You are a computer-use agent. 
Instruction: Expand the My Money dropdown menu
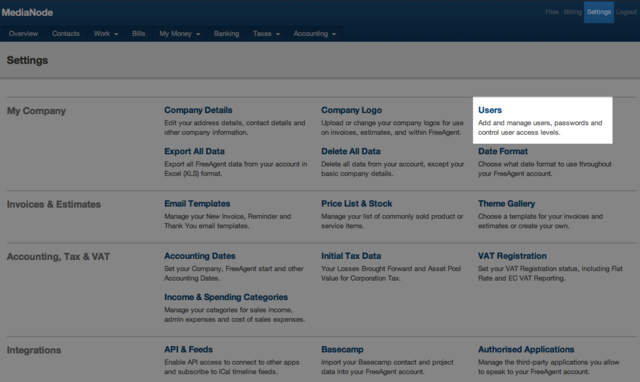pyautogui.click(x=180, y=34)
